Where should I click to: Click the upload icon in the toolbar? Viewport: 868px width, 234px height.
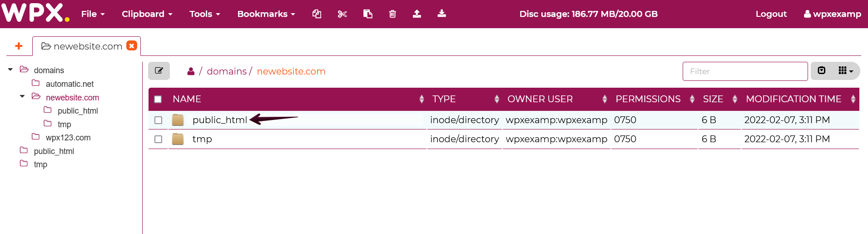point(417,14)
